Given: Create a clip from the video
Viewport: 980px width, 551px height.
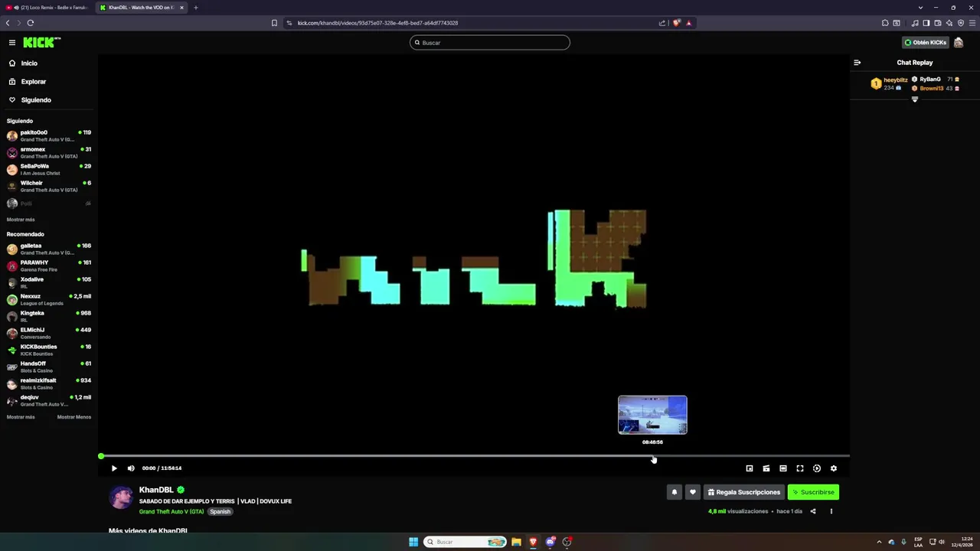Looking at the screenshot, I should [766, 468].
